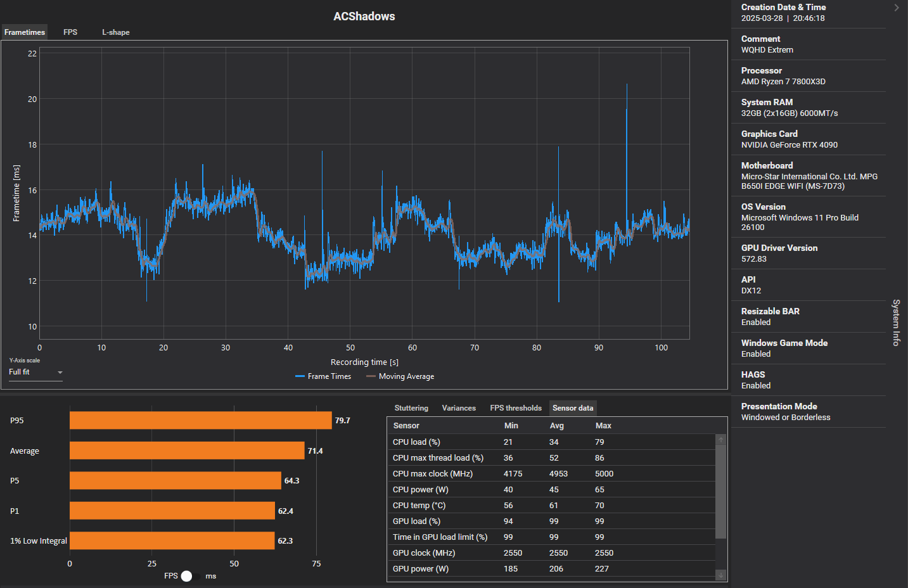Click the P1 orange bar

click(x=172, y=511)
